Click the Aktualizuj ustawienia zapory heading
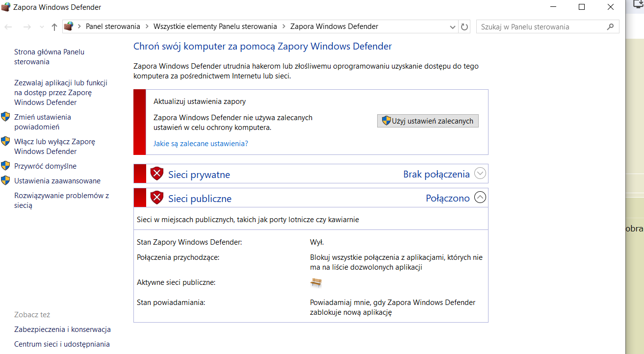The width and height of the screenshot is (644, 354). pyautogui.click(x=200, y=101)
